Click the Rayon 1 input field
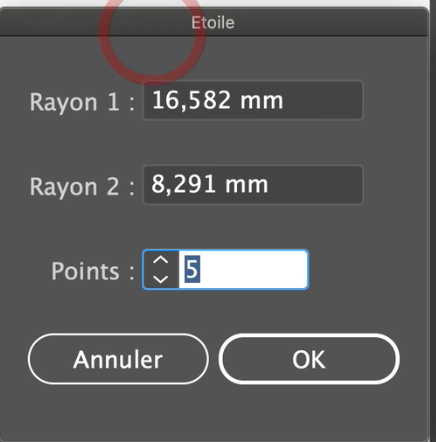This screenshot has height=442, width=436. (253, 100)
